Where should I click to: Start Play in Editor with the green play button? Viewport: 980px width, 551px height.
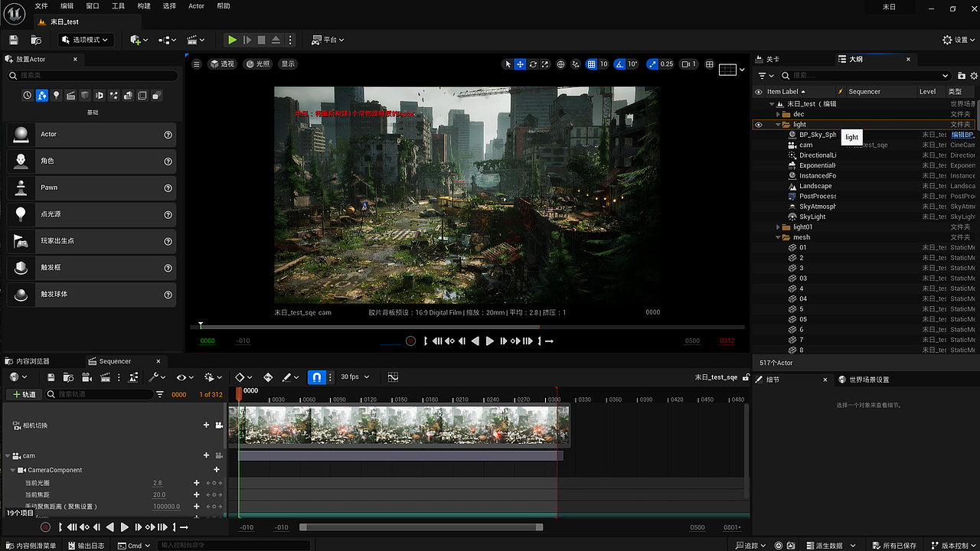pyautogui.click(x=232, y=40)
